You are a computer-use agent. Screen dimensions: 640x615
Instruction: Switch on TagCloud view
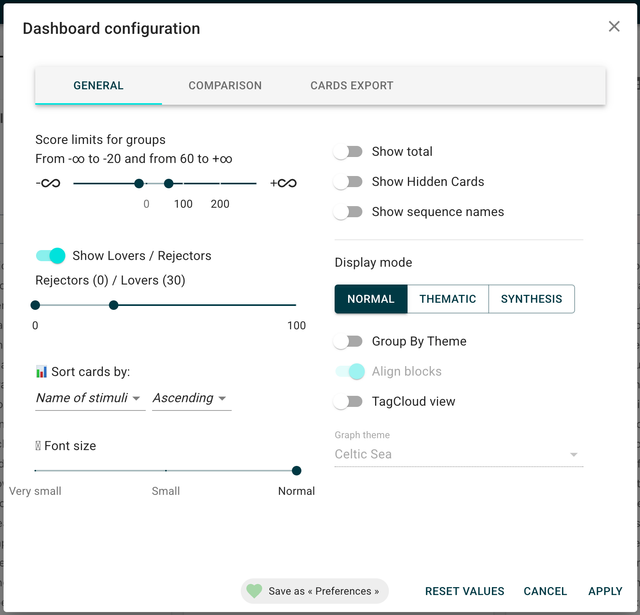348,402
